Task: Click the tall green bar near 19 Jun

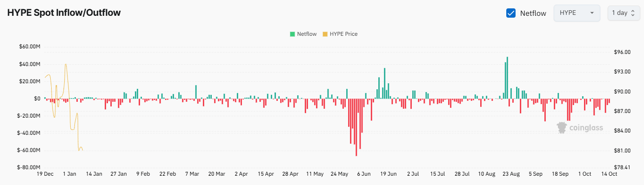Action: 385,83
